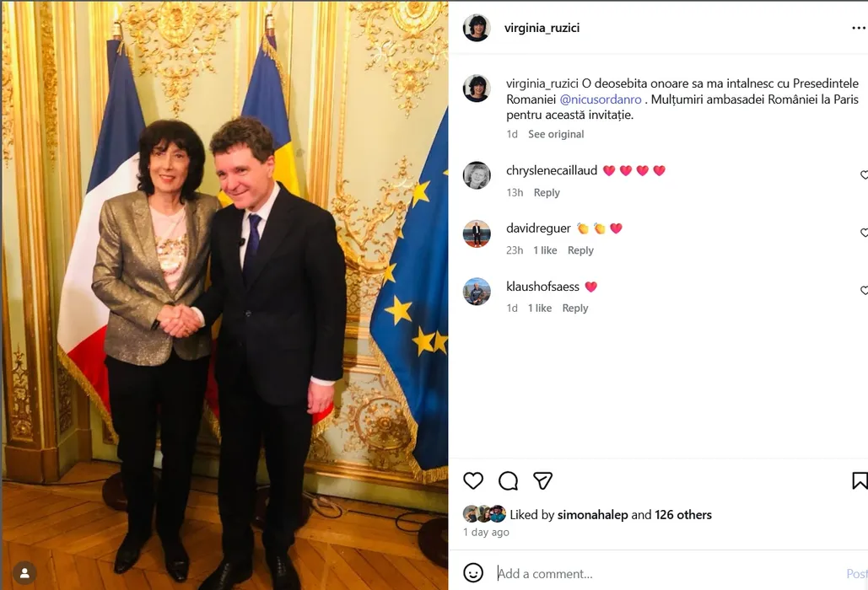
Task: Like chryslenecaillaud's comment heart
Action: 864,174
